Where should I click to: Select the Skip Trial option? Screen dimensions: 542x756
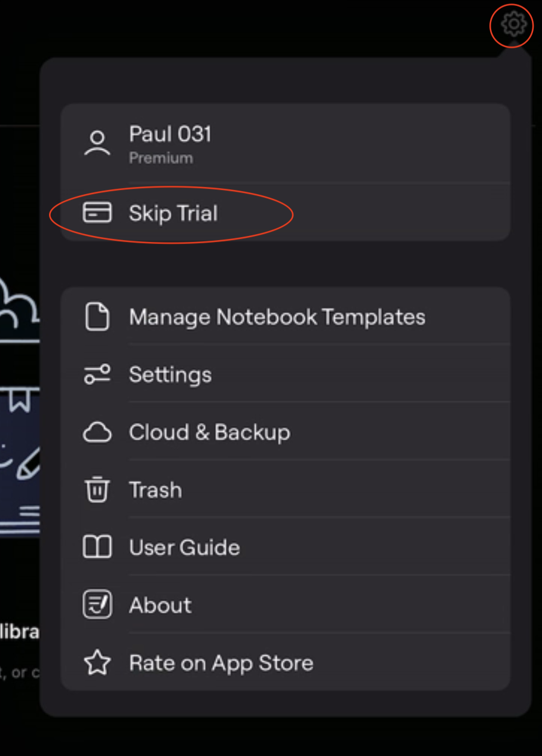click(x=173, y=213)
